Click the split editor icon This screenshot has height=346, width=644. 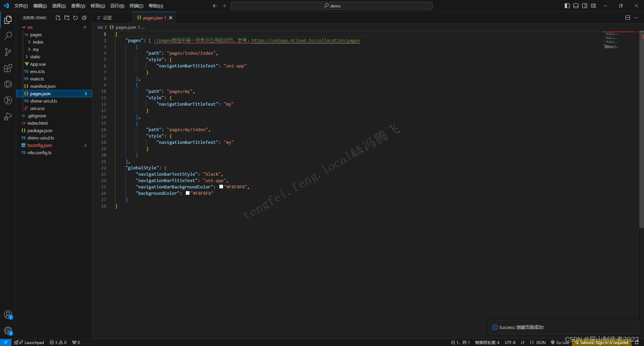click(628, 18)
